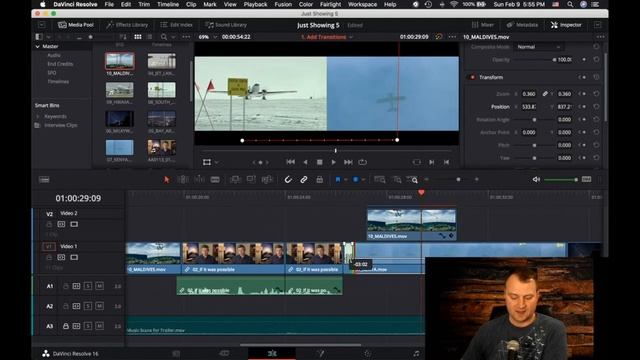The width and height of the screenshot is (640, 360).
Task: Open the Edit Index panel
Action: point(176,25)
